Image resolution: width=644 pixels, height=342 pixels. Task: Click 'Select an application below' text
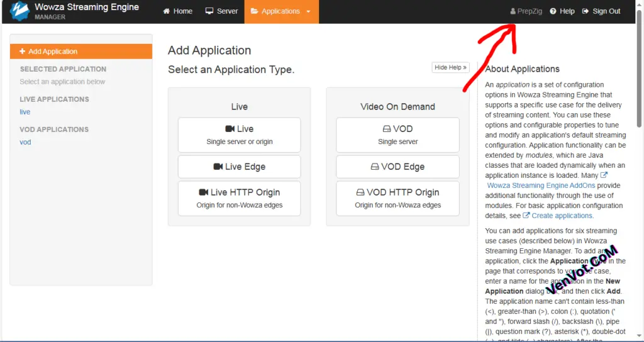[62, 82]
